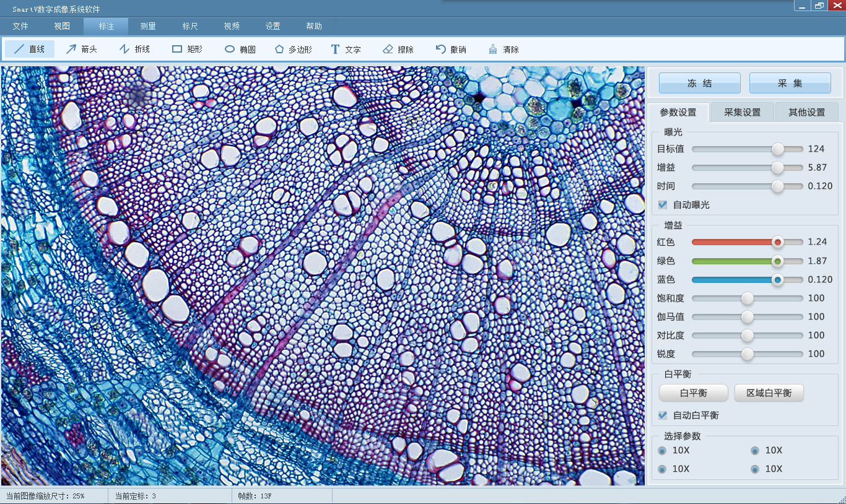The width and height of the screenshot is (846, 504).
Task: Disable the 自动白平衡 checkbox
Action: [x=663, y=415]
